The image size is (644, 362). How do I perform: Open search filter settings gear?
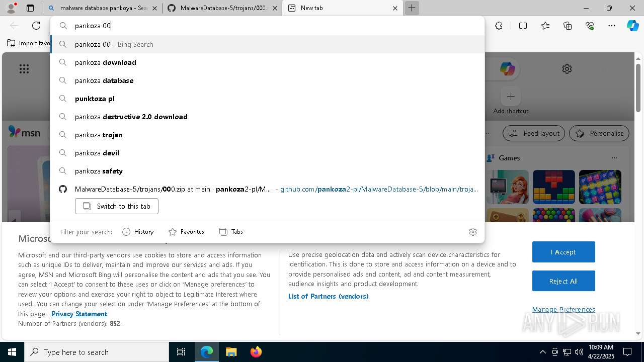click(x=472, y=232)
